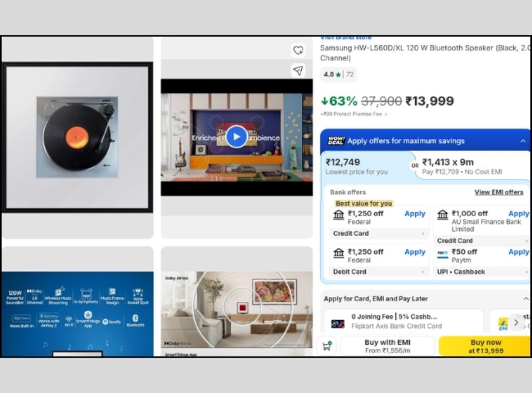Apply the Federal Credit Card offer
The image size is (532, 393).
[x=415, y=214]
